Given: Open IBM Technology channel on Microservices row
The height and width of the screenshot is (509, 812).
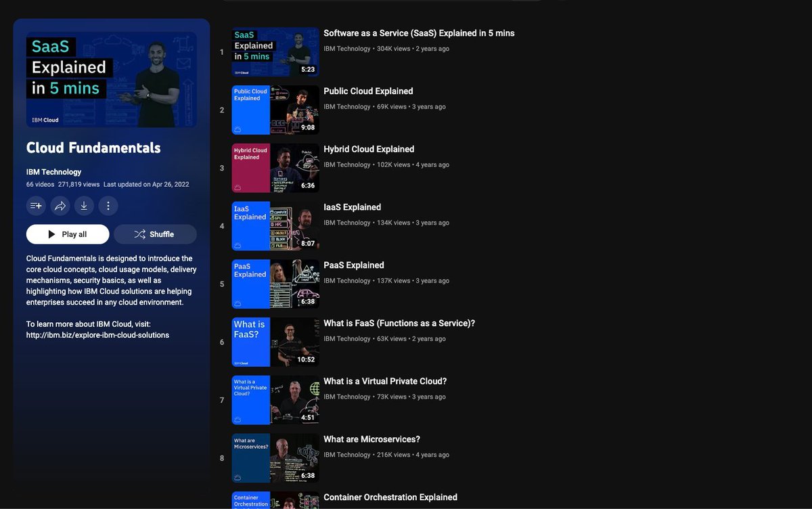Looking at the screenshot, I should [x=347, y=455].
